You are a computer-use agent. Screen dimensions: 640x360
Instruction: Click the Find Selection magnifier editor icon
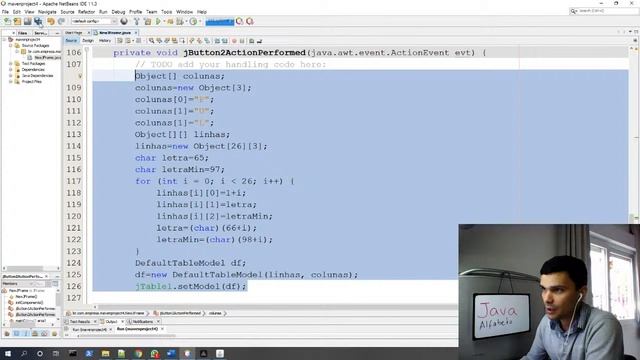[151, 40]
